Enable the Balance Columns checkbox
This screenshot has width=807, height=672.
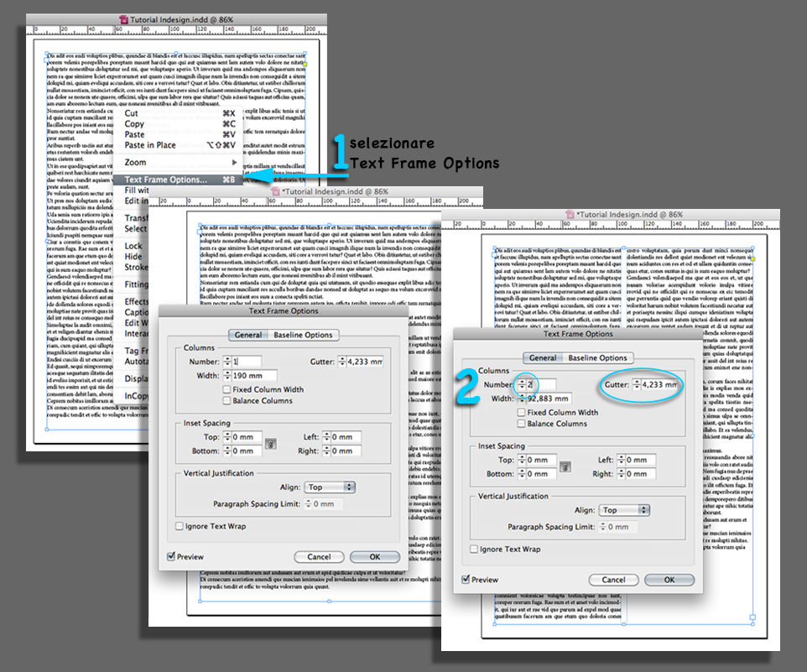pos(521,425)
